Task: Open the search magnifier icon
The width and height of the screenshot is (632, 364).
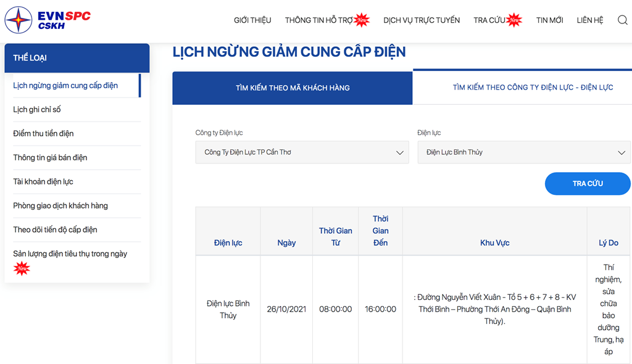Action: coord(622,20)
